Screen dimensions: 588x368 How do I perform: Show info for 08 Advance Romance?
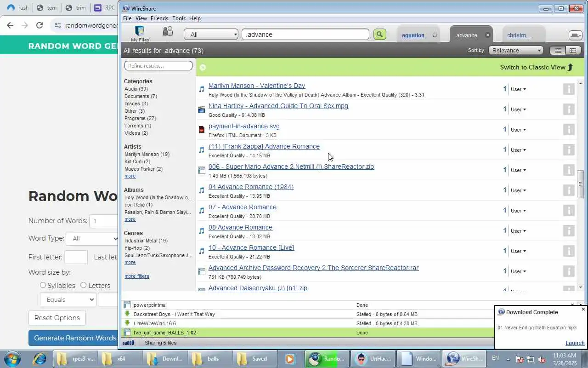[x=569, y=231]
